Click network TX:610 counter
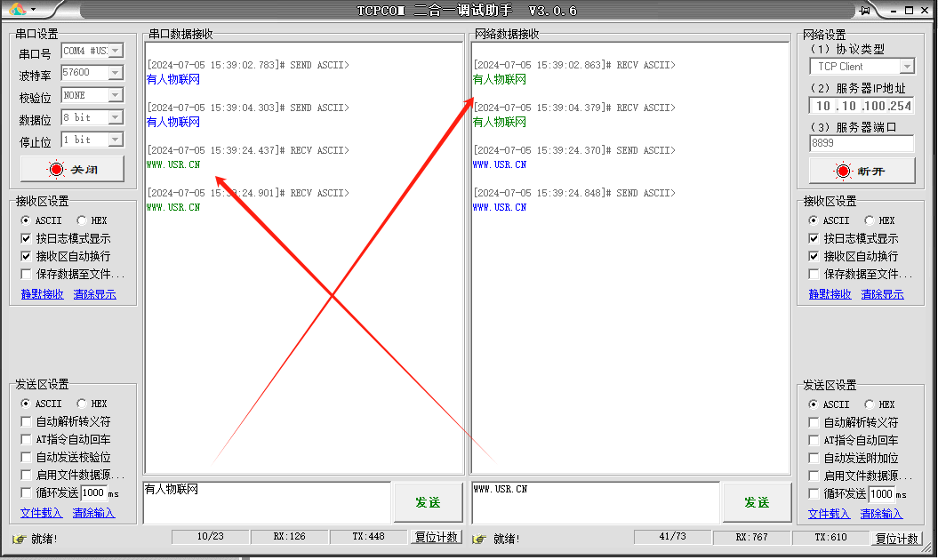Image resolution: width=938 pixels, height=560 pixels. pos(831,537)
